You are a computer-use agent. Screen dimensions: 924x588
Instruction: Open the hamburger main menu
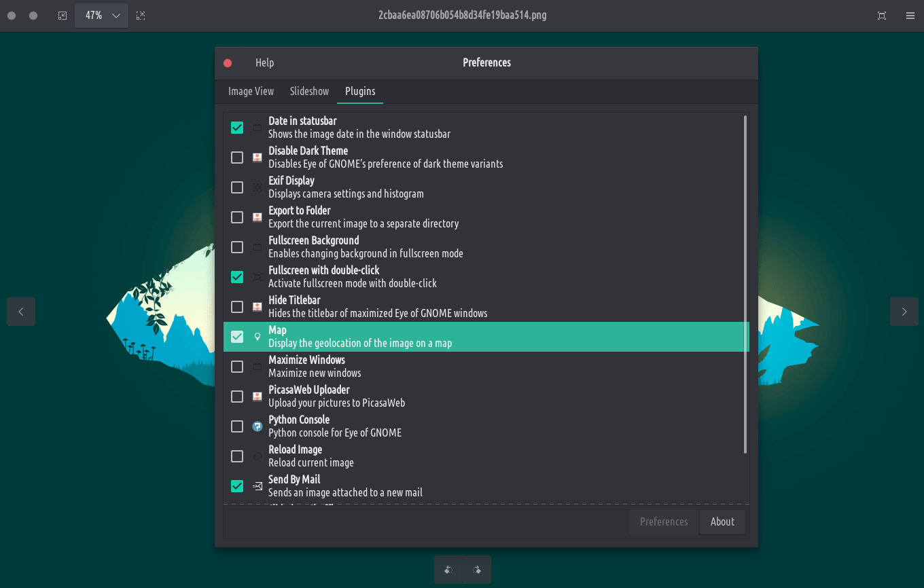(910, 16)
